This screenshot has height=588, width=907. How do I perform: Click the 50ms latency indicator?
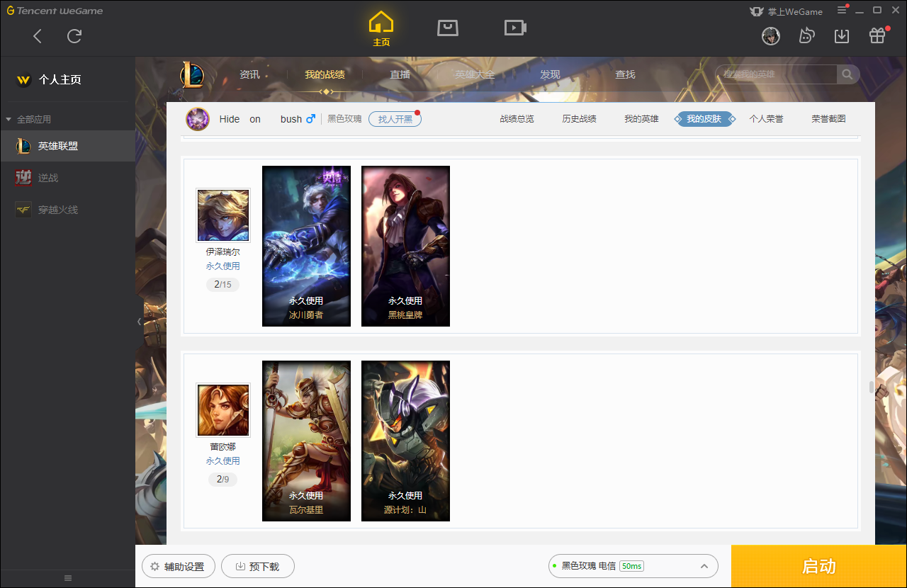coord(631,566)
